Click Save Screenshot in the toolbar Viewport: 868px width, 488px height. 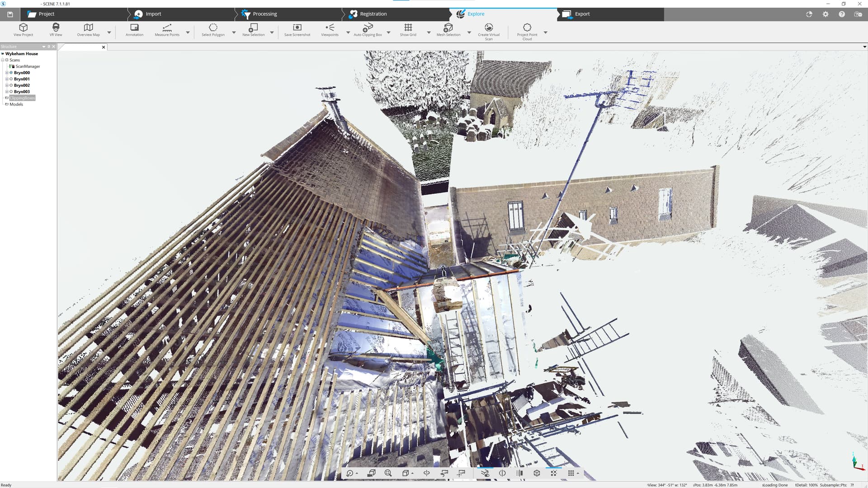tap(297, 30)
